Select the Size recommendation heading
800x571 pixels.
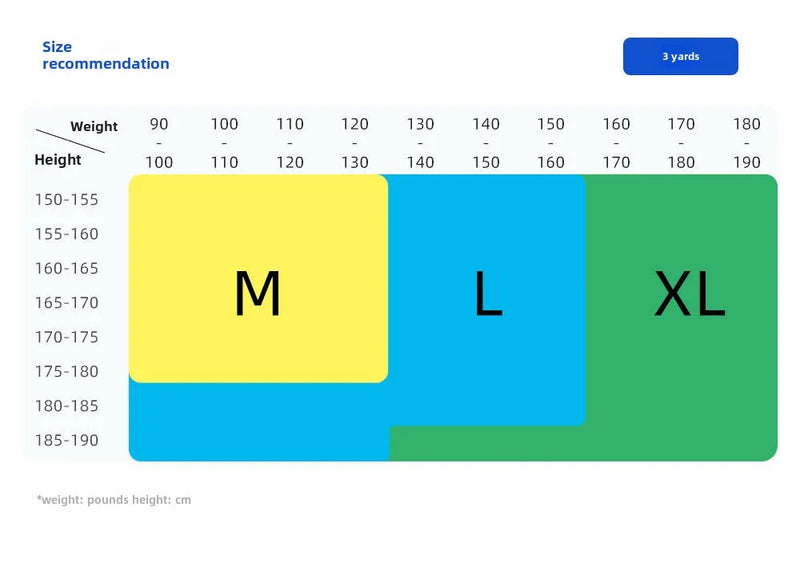106,55
